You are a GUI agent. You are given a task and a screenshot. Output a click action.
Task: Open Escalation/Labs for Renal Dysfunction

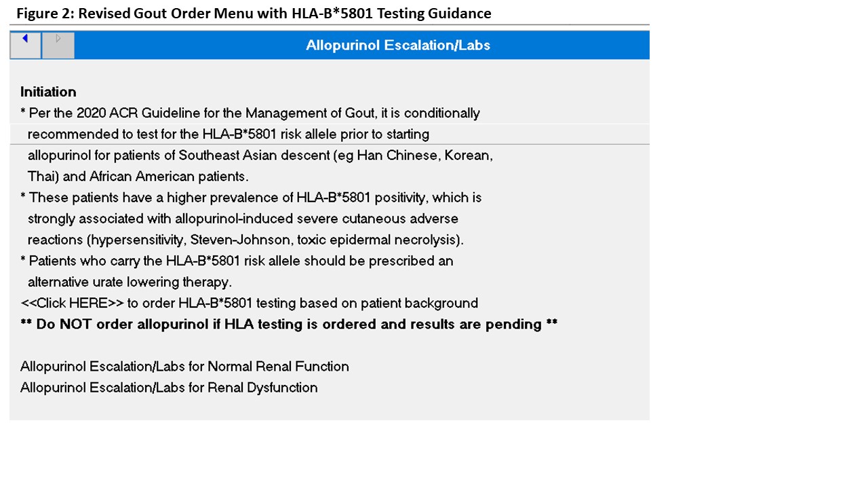click(169, 388)
